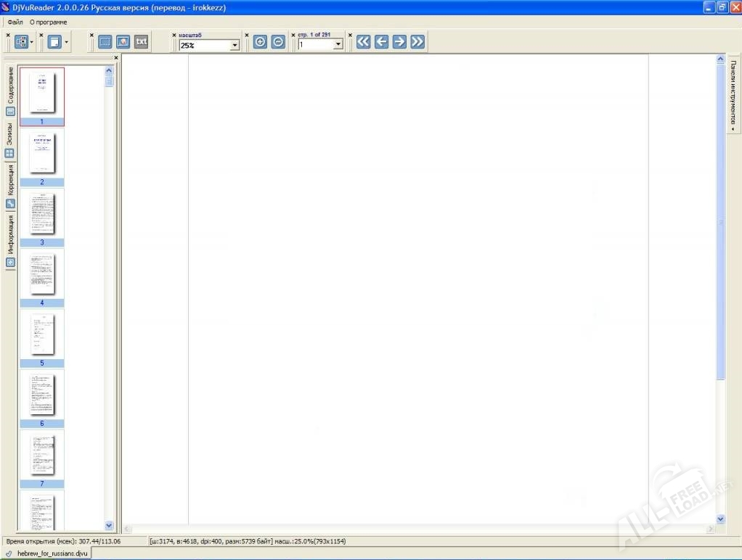Open the Файл menu

pos(15,22)
